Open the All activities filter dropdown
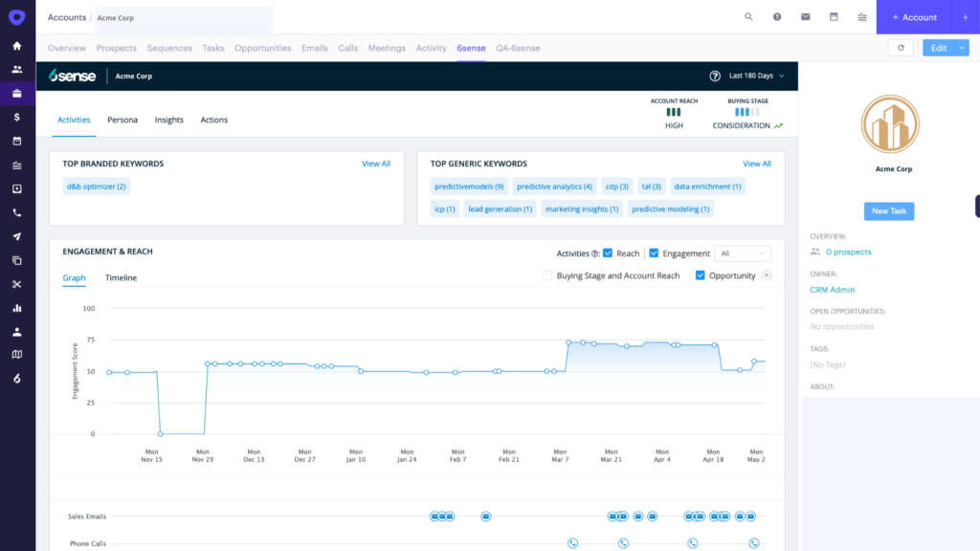Image resolution: width=980 pixels, height=551 pixels. point(743,253)
